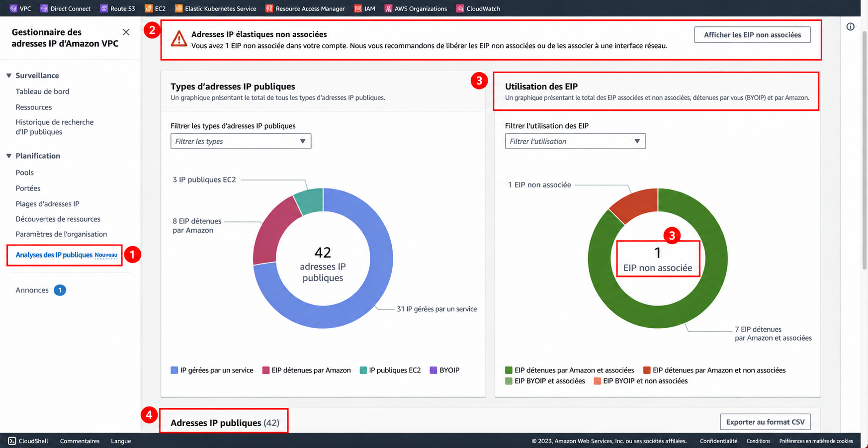Viewport: 868px width, 448px height.
Task: Open Annonces in the sidebar
Action: [32, 290]
